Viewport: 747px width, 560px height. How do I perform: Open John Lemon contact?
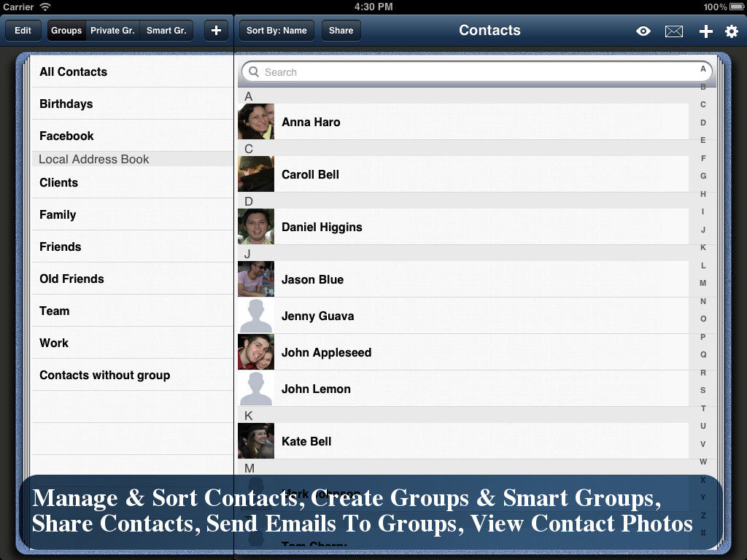pyautogui.click(x=463, y=389)
